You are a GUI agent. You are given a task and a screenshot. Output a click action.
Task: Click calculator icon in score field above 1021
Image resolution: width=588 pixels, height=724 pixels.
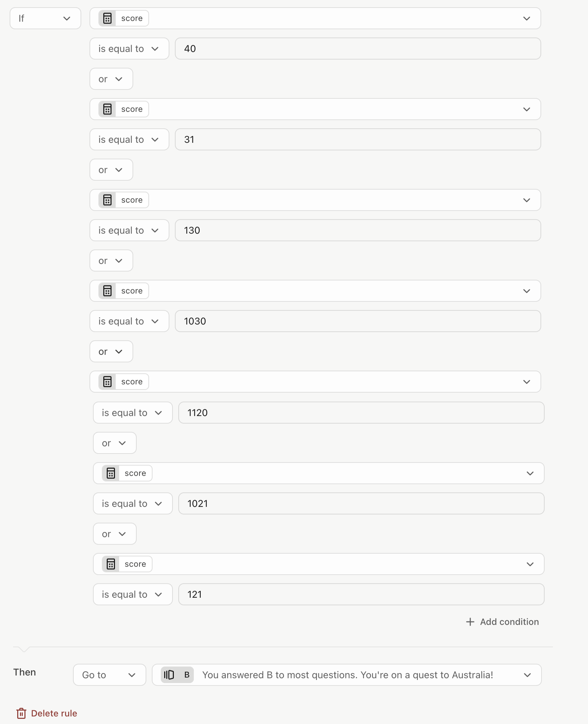(111, 473)
